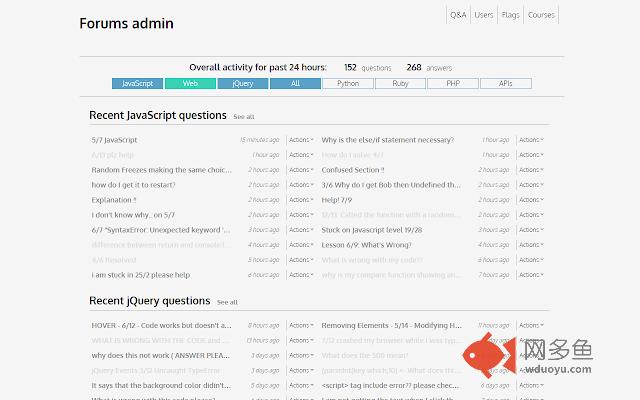Image resolution: width=640 pixels, height=400 pixels.
Task: See all recent JavaScript questions
Action: [x=244, y=117]
